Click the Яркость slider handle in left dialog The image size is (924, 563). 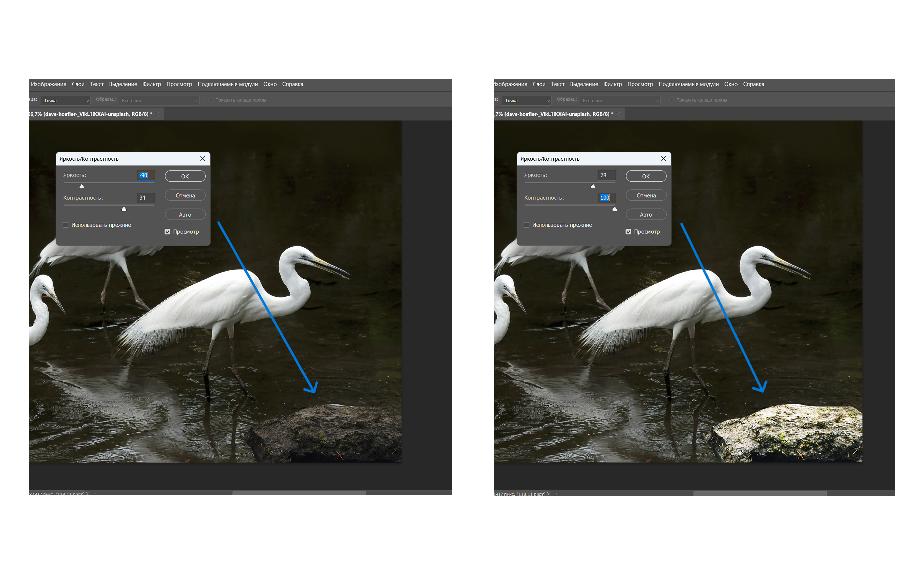[82, 186]
